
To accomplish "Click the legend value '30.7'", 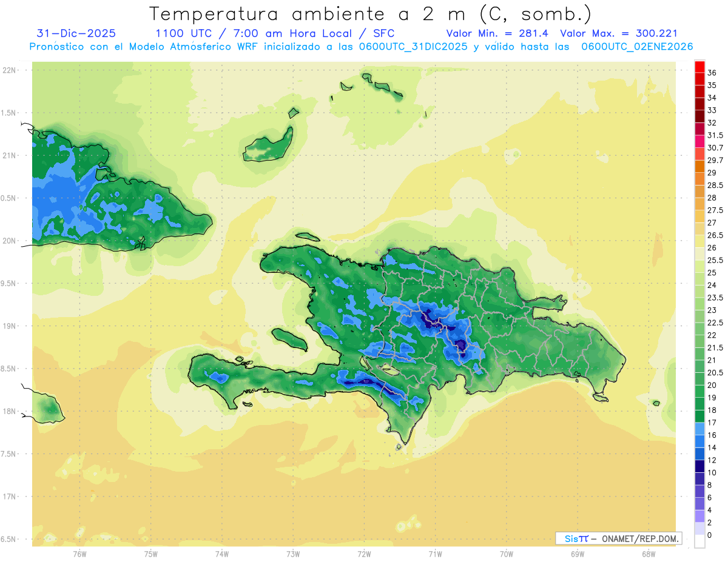I will point(715,148).
